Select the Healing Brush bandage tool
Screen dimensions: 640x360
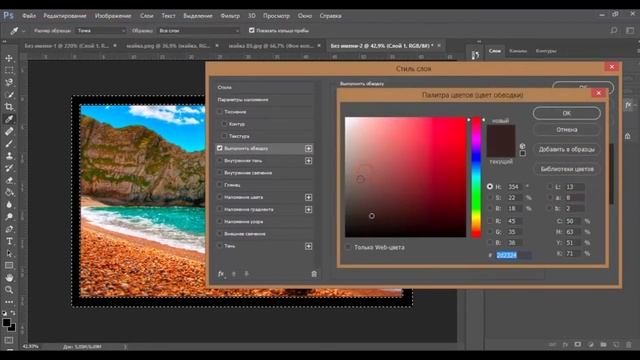click(9, 131)
